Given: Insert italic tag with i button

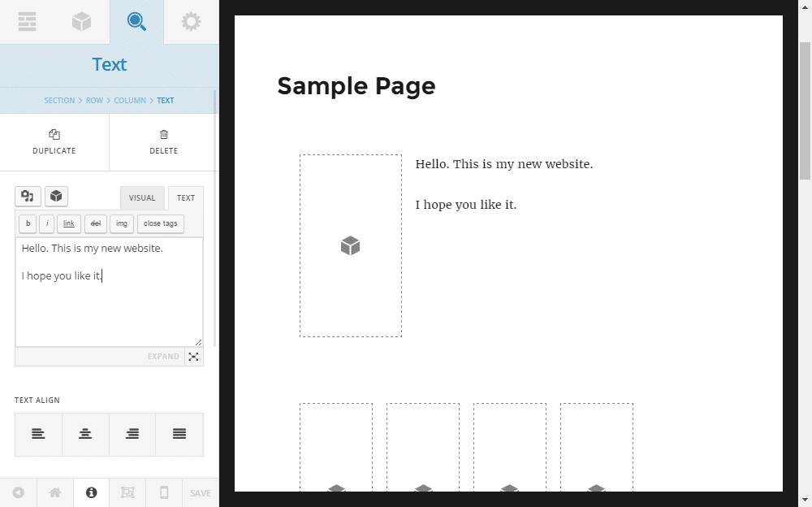Looking at the screenshot, I should (x=46, y=223).
